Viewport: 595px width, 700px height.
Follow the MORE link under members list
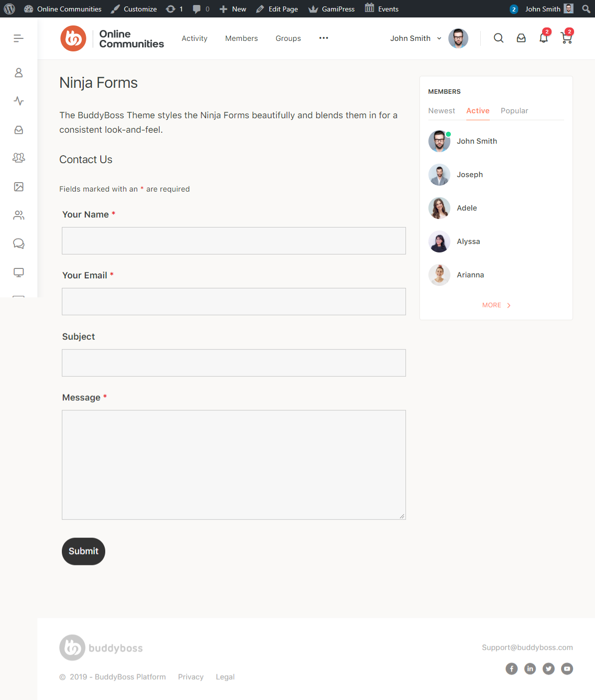pyautogui.click(x=495, y=305)
